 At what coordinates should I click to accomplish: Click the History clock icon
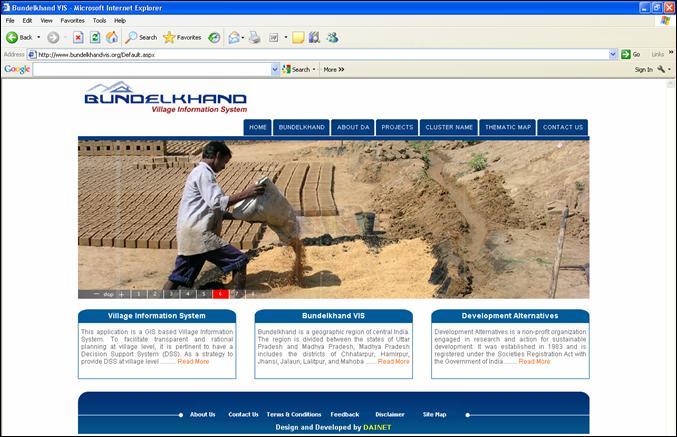point(214,38)
